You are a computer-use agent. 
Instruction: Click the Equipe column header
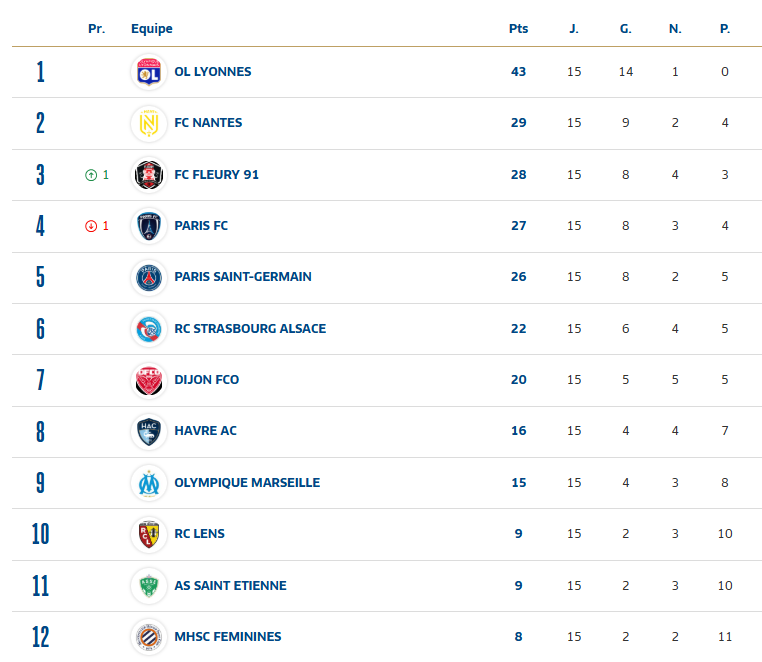[151, 29]
